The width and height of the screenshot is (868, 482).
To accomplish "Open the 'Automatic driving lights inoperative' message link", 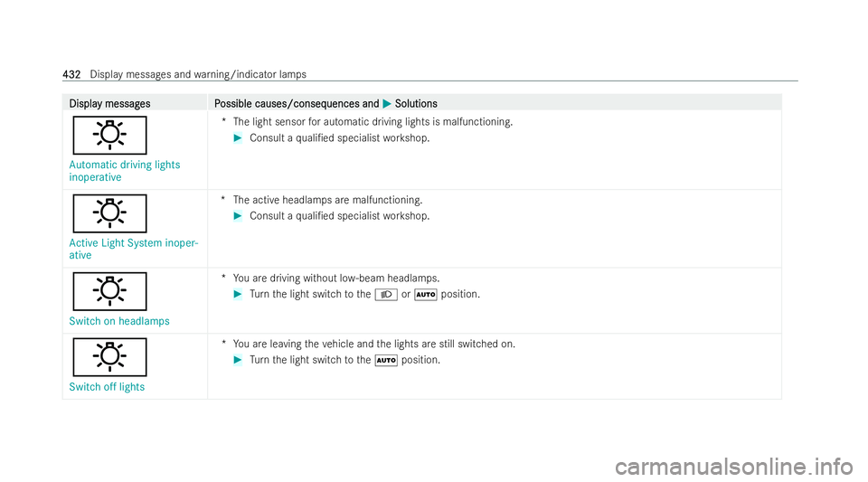I will pos(125,171).
